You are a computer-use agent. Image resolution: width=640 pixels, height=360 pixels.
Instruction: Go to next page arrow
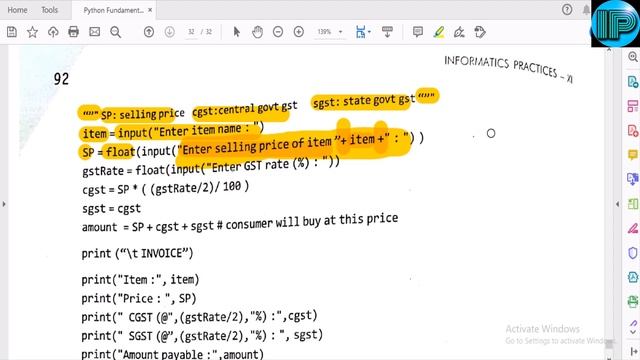point(170,32)
